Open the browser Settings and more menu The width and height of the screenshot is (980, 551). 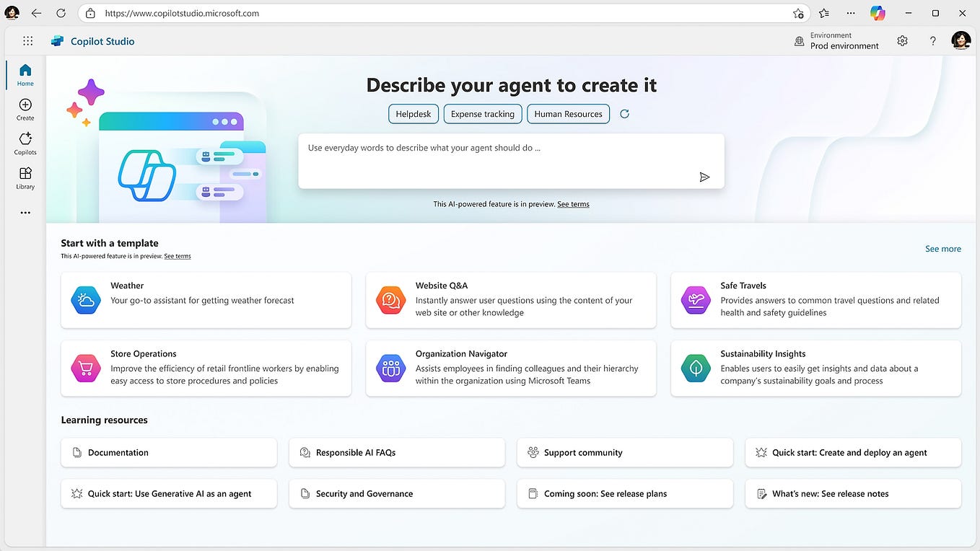[x=851, y=12]
